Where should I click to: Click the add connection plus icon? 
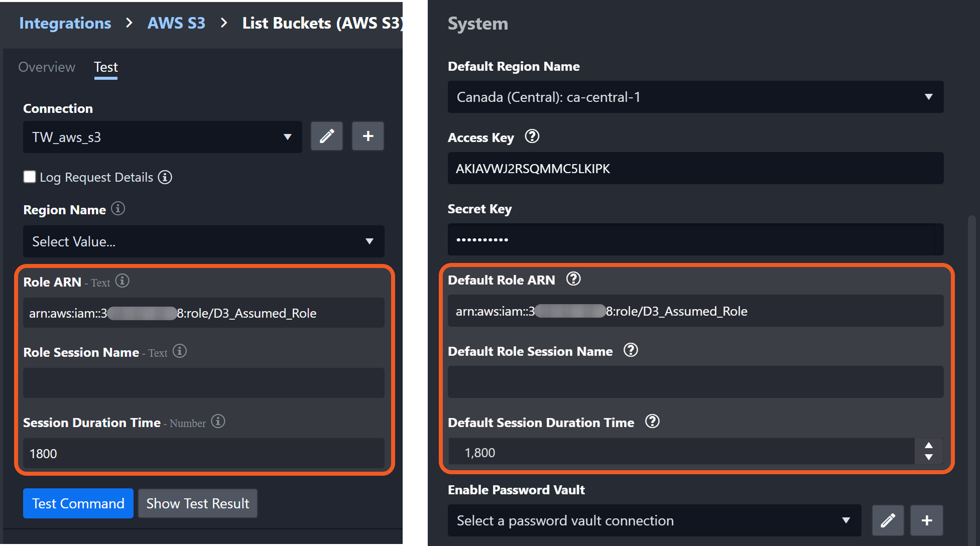click(x=367, y=136)
